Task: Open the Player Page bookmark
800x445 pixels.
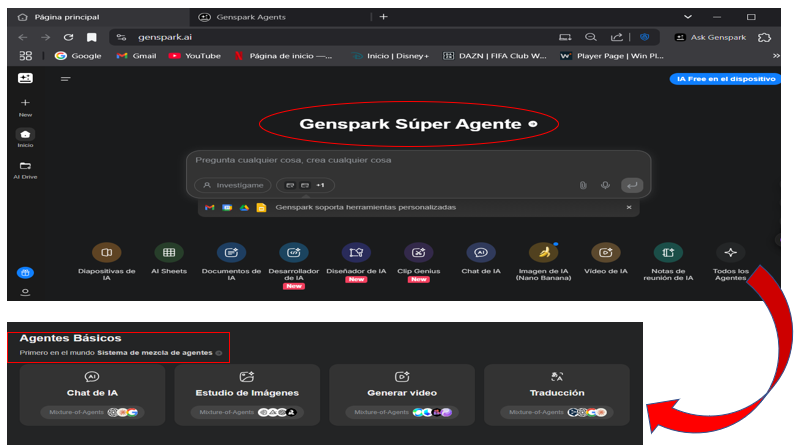Action: pyautogui.click(x=612, y=56)
